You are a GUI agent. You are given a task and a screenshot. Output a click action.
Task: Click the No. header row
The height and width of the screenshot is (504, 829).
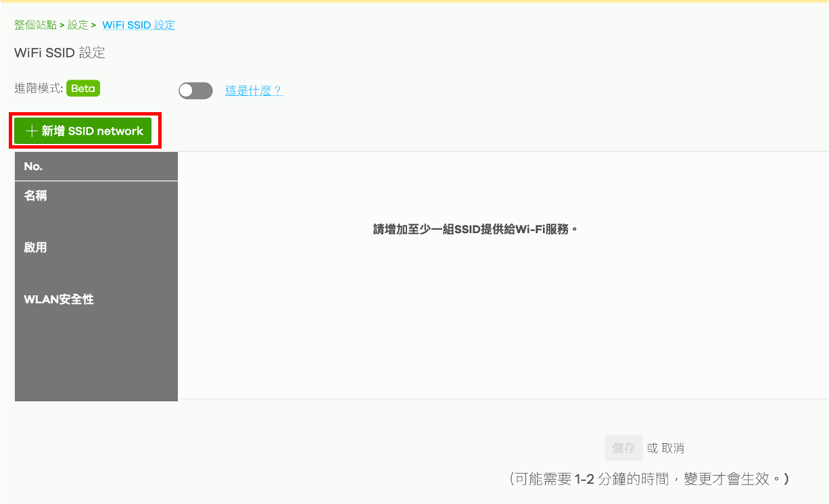tap(96, 166)
